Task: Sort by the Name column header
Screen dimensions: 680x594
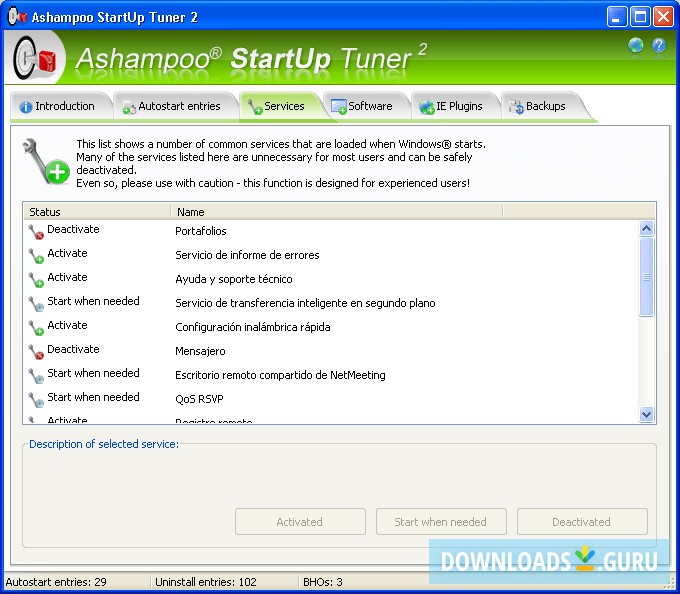Action: pos(337,212)
